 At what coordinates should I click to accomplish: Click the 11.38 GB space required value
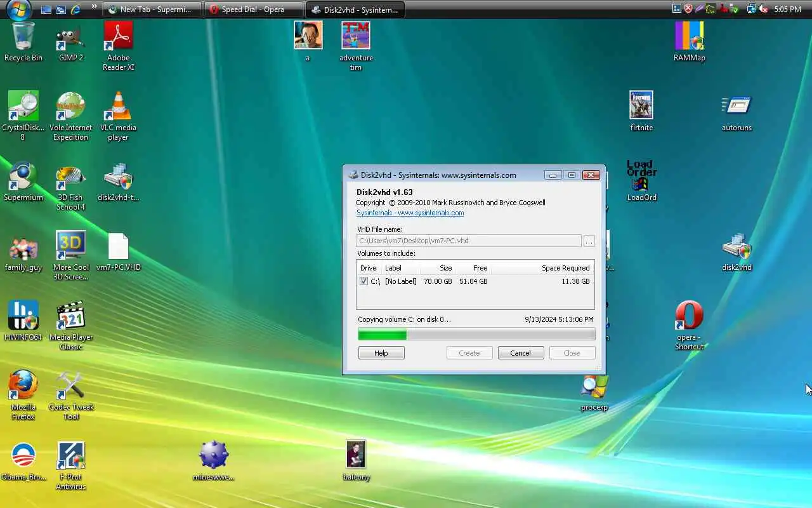575,281
